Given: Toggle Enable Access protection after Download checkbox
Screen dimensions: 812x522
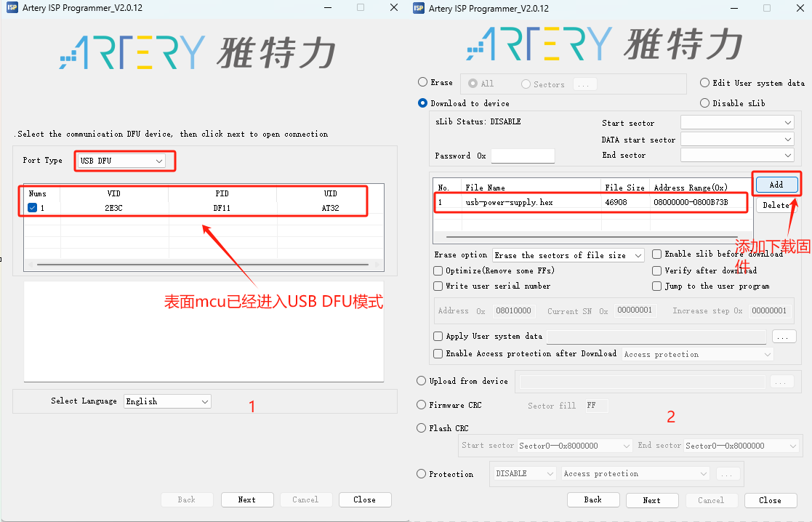Looking at the screenshot, I should tap(438, 354).
